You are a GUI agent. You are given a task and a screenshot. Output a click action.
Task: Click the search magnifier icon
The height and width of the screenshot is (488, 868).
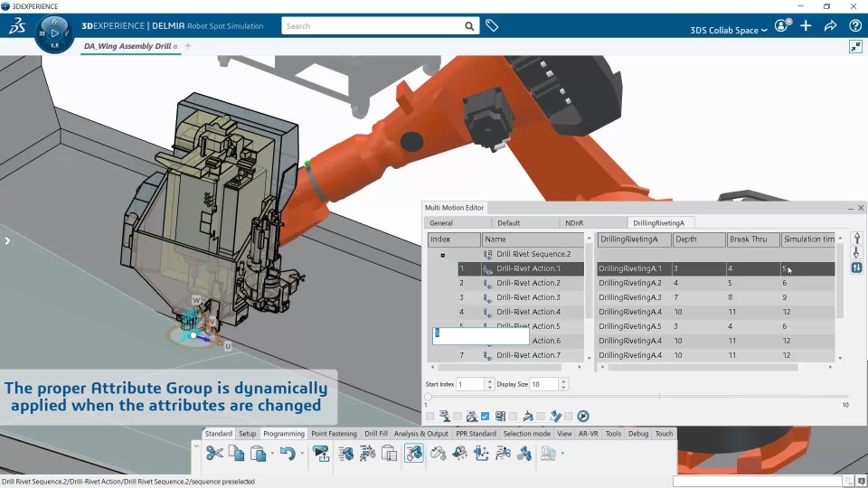tap(469, 26)
